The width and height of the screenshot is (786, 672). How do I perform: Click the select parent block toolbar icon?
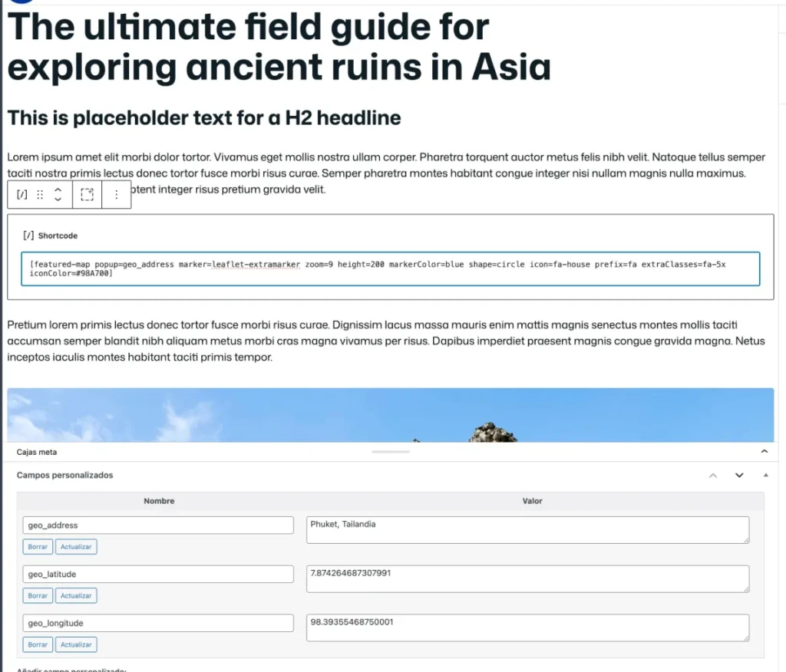(88, 194)
